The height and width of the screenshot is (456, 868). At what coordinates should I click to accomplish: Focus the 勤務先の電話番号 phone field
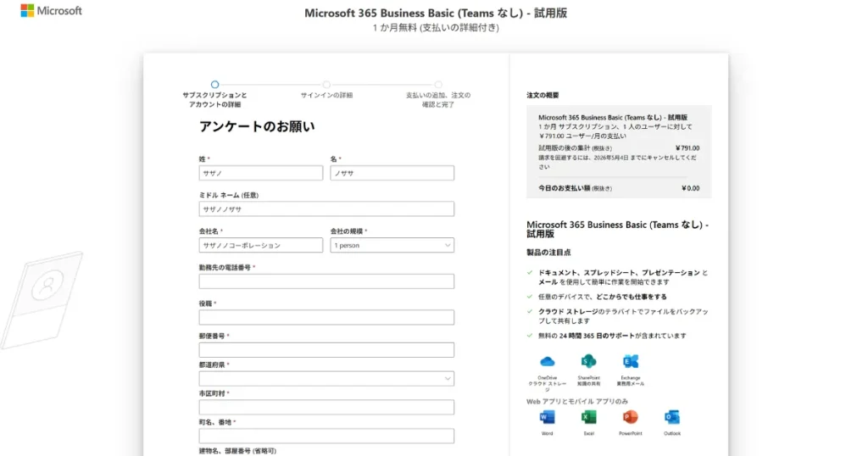pyautogui.click(x=326, y=281)
